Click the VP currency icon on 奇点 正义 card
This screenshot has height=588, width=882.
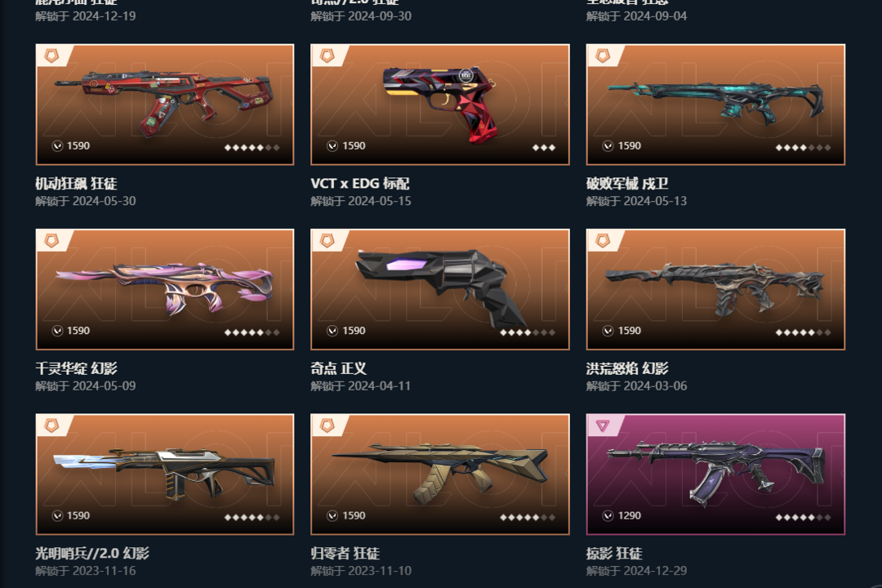(332, 331)
